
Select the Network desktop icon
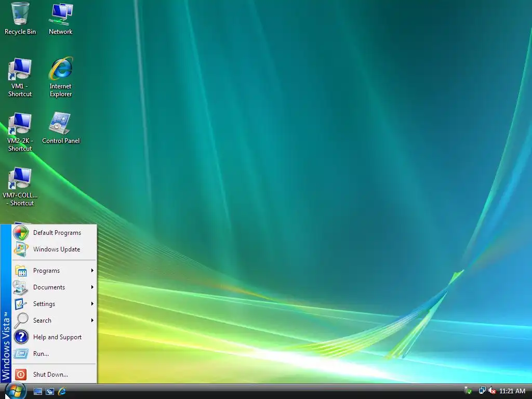(61, 19)
